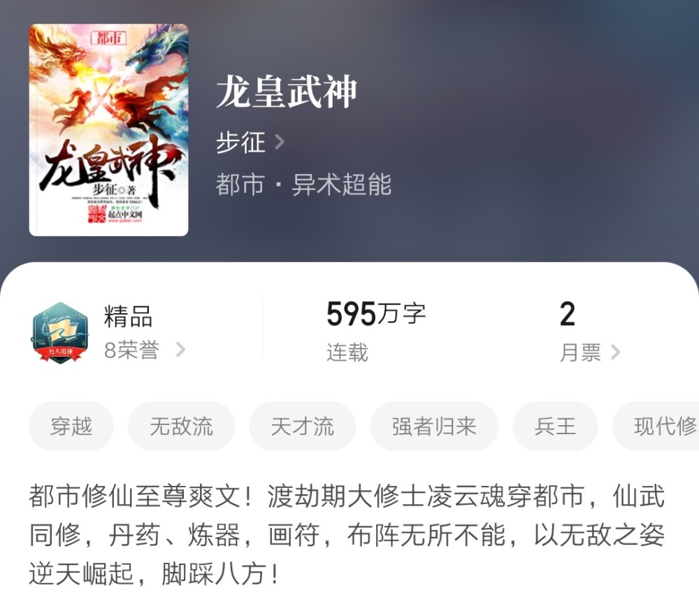This screenshot has height=616, width=699.
Task: Expand the chevron next to 8荣誉
Action: pos(180,350)
